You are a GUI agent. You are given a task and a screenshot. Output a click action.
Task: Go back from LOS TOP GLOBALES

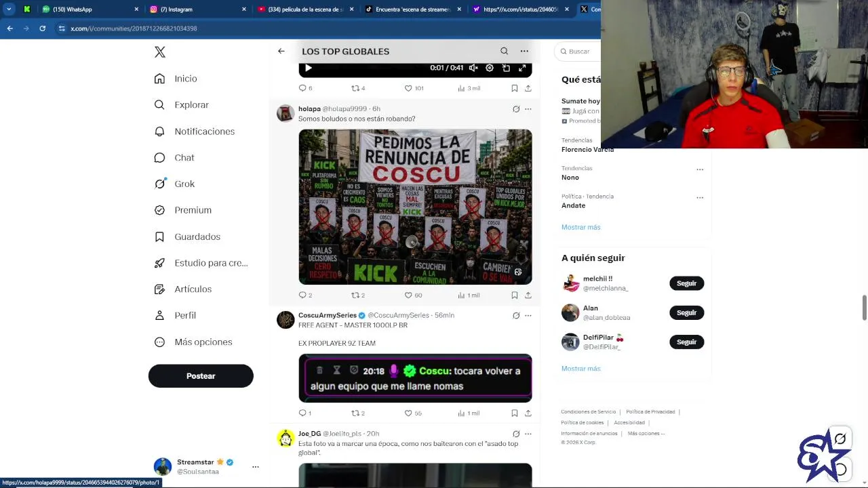281,51
